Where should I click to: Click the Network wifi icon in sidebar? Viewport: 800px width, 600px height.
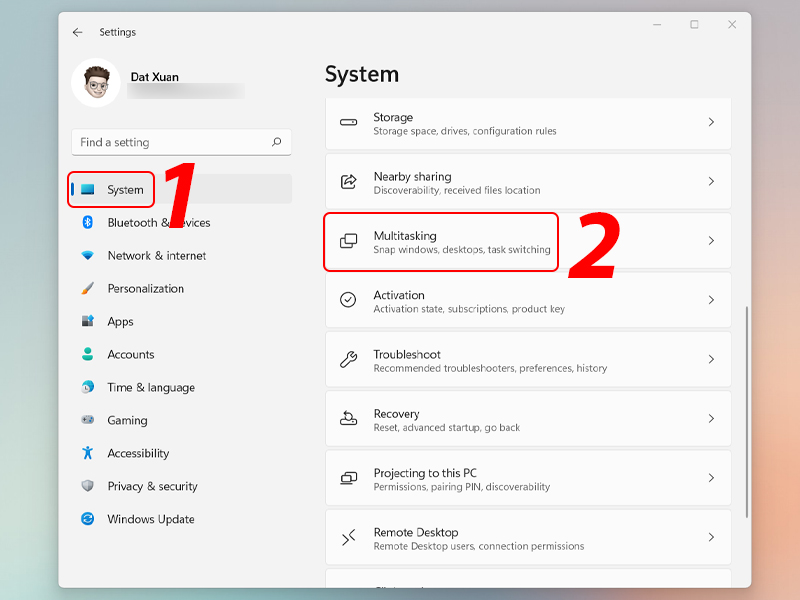(x=88, y=255)
